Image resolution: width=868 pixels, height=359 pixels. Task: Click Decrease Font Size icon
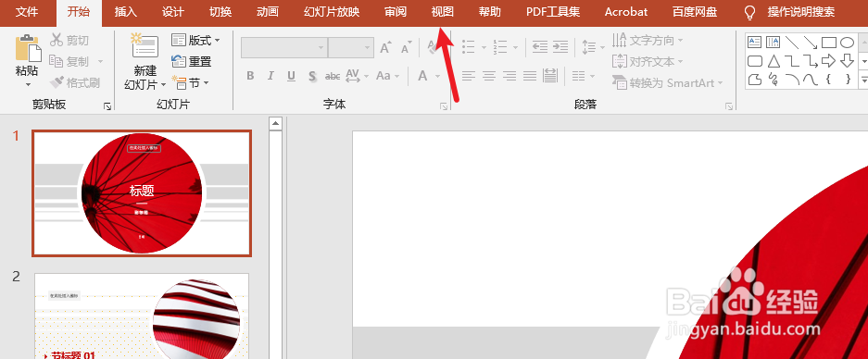tap(407, 47)
